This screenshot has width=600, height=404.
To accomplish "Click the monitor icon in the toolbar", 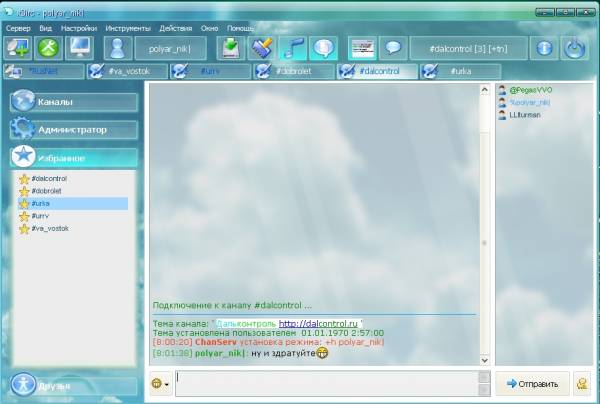I will click(x=79, y=48).
